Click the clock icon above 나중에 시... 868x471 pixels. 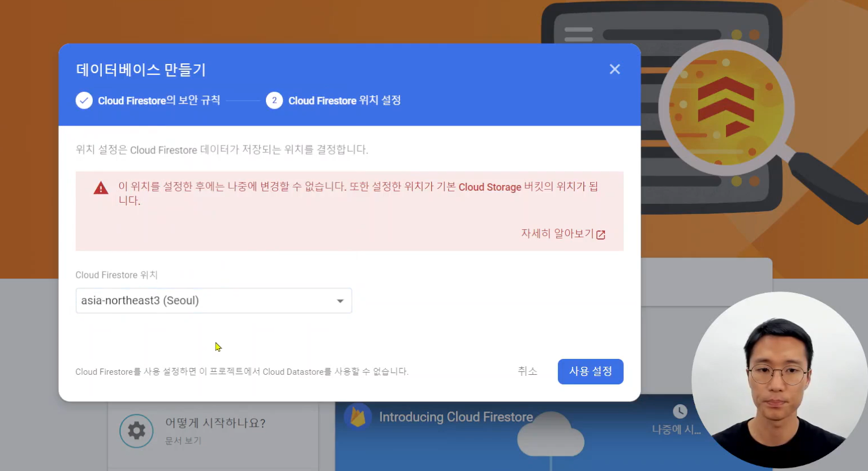tap(680, 412)
